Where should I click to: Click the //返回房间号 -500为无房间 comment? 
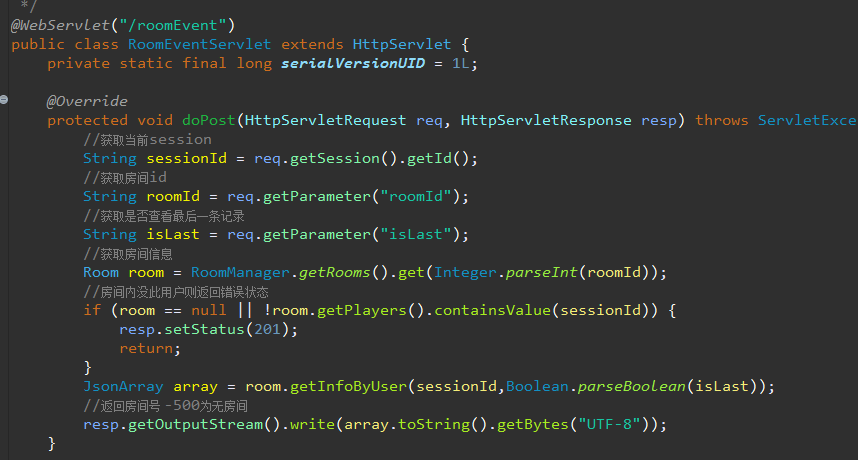point(165,406)
